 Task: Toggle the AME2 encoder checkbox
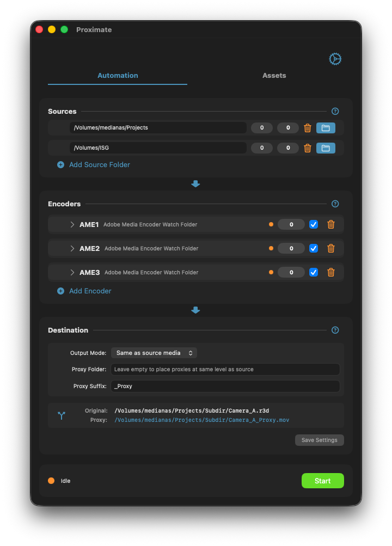[x=313, y=248]
